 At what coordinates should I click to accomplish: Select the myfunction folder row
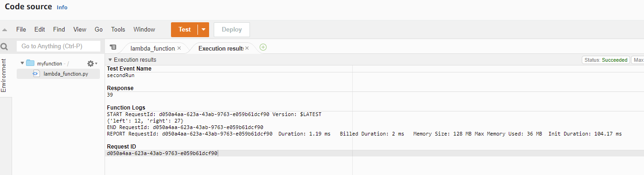point(58,63)
